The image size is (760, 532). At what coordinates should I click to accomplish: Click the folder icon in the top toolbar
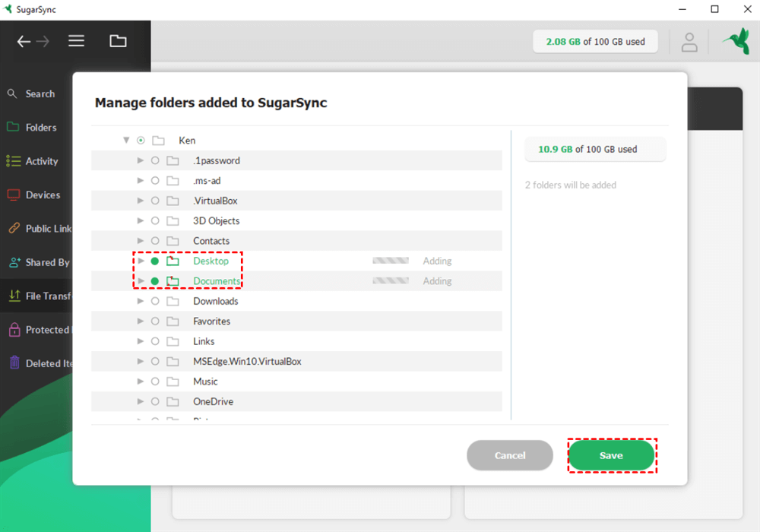point(118,41)
